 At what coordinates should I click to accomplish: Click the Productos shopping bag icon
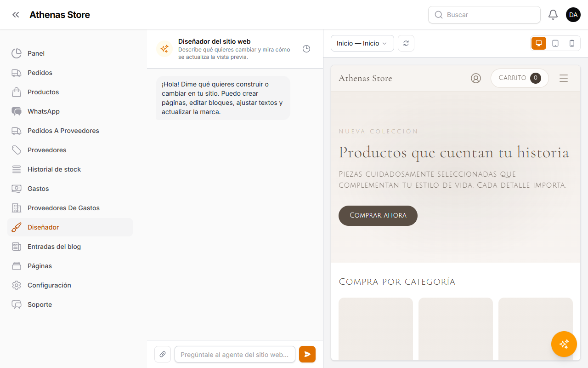click(x=17, y=92)
